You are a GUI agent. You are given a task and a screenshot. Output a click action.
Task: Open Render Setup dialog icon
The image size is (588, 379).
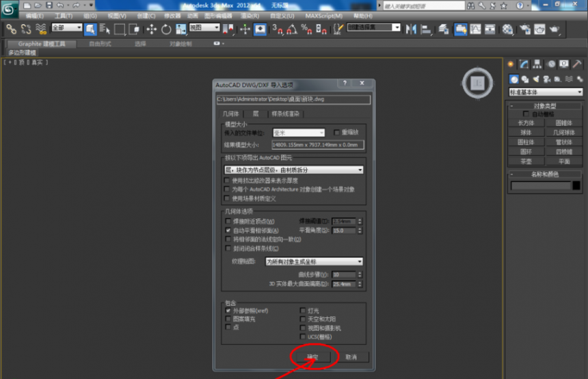point(524,29)
